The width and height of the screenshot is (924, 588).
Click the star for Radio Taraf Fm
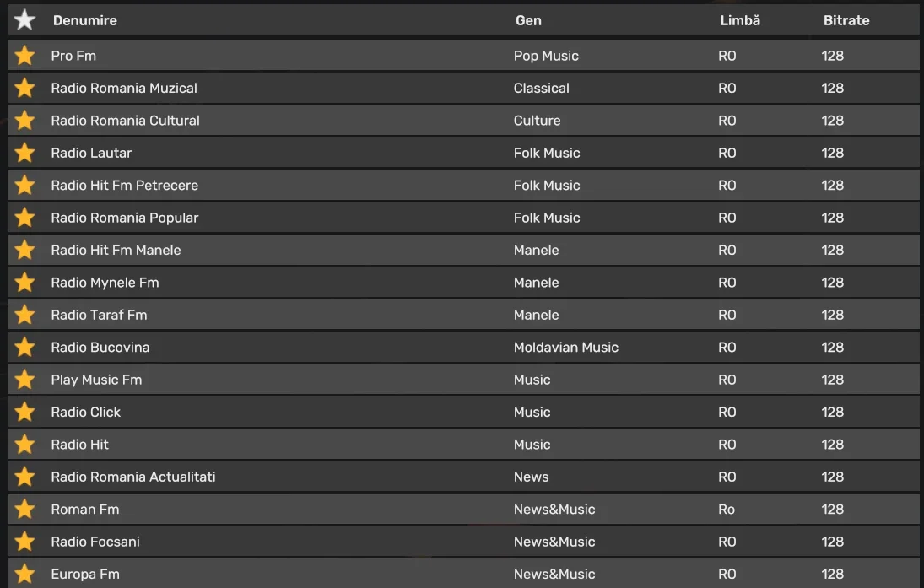[25, 315]
